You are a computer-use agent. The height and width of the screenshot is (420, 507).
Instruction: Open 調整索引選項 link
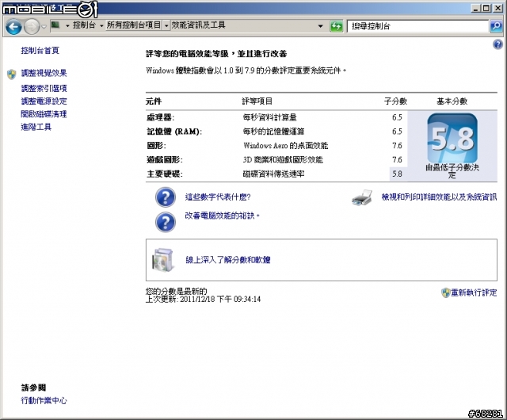[44, 88]
